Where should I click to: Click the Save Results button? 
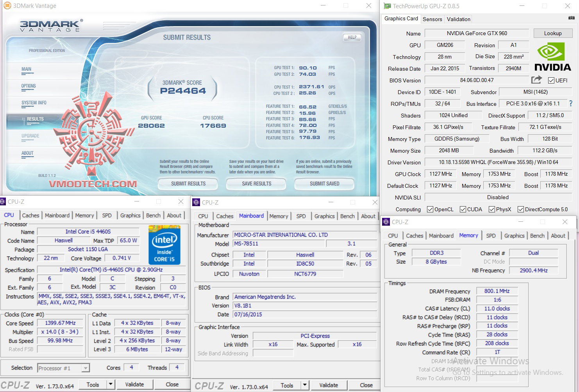point(256,184)
